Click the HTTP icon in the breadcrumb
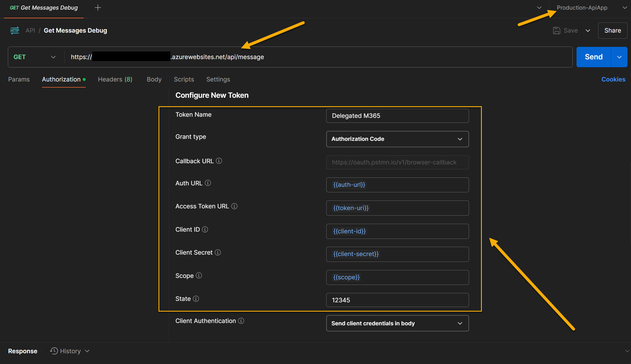 coord(15,30)
